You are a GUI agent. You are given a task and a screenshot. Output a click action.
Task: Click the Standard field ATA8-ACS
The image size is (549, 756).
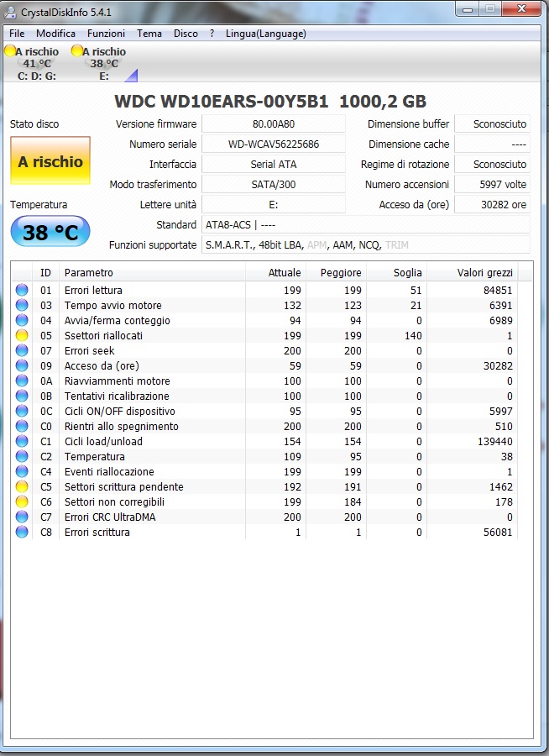point(365,224)
